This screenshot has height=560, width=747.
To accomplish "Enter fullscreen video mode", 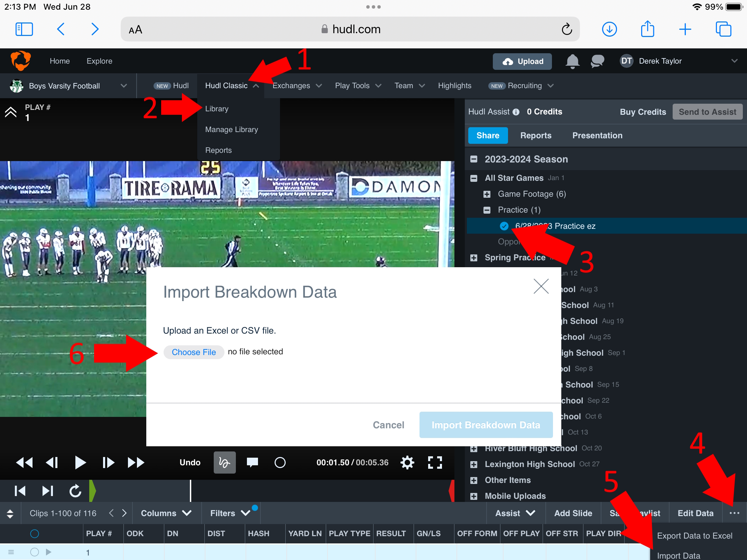I will [x=435, y=463].
